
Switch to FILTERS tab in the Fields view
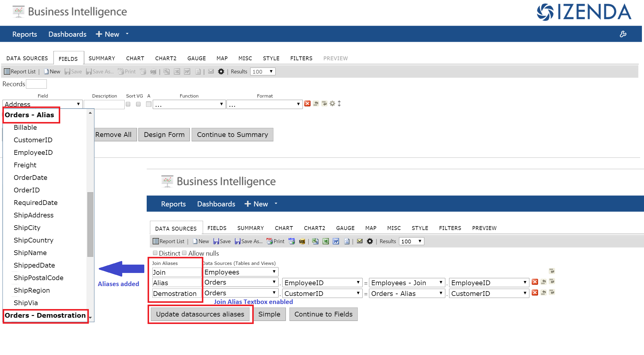(x=301, y=58)
